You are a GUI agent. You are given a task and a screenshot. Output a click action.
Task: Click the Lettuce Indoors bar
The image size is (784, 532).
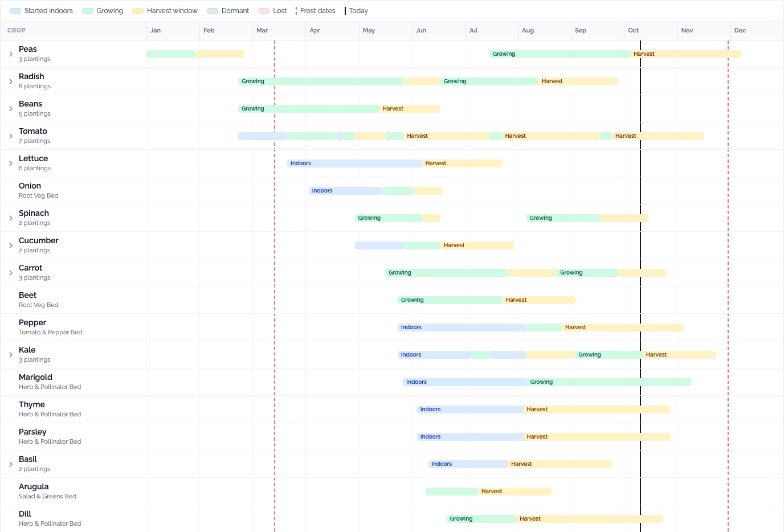(354, 163)
